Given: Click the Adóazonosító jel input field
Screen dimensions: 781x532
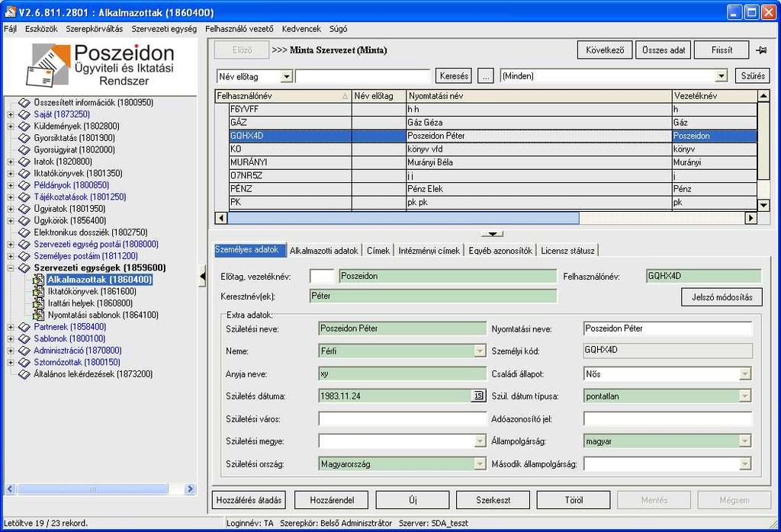Looking at the screenshot, I should (667, 419).
